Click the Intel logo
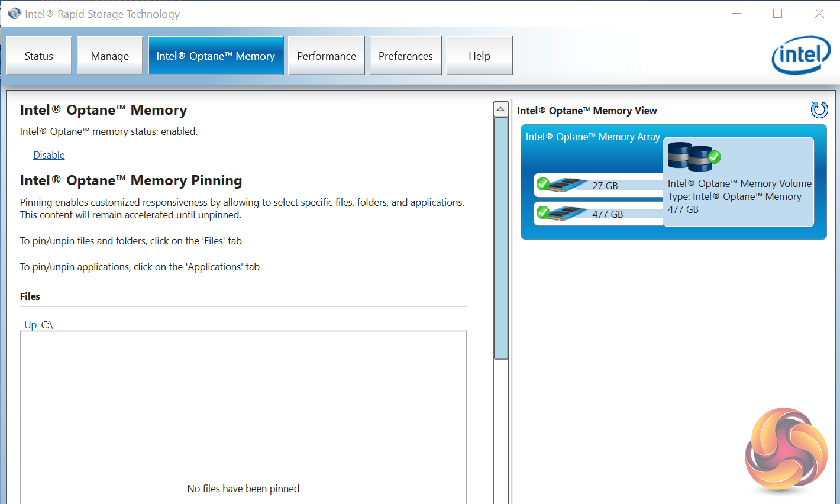The height and width of the screenshot is (504, 840). (x=802, y=56)
